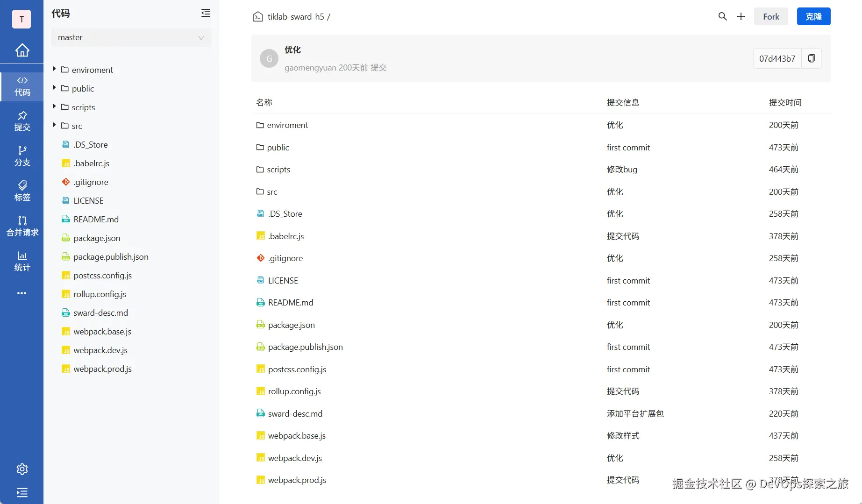Select .DS_Store in the file tree
This screenshot has width=862, height=504.
pyautogui.click(x=91, y=145)
